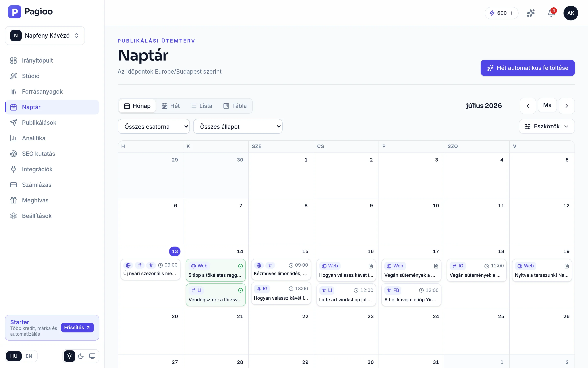Open Számlázás in the sidebar

tap(52, 185)
